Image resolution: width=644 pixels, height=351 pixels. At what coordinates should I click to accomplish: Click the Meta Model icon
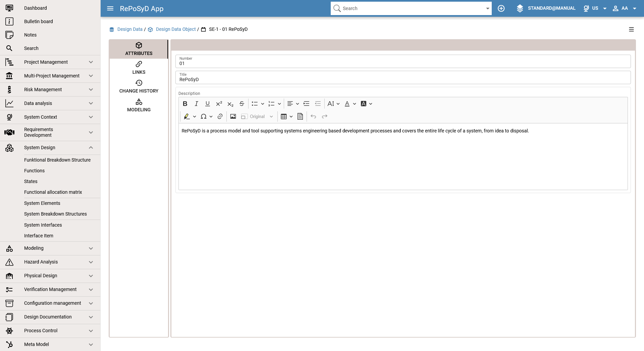[9, 344]
